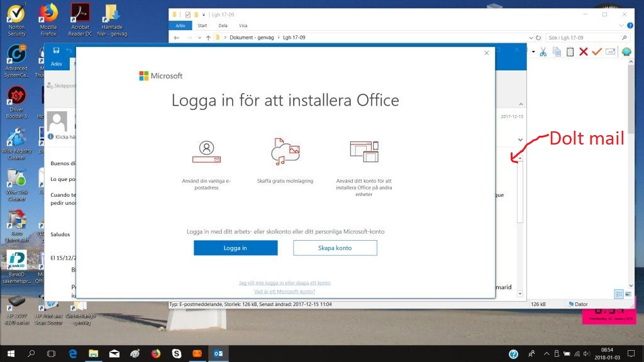Open Visa tab in File Explorer

(243, 25)
